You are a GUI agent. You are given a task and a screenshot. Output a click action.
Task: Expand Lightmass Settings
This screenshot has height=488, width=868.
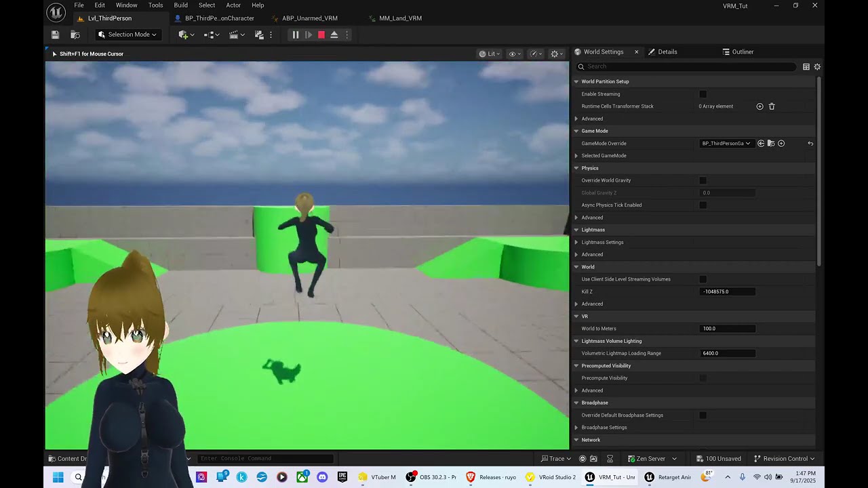pos(576,243)
